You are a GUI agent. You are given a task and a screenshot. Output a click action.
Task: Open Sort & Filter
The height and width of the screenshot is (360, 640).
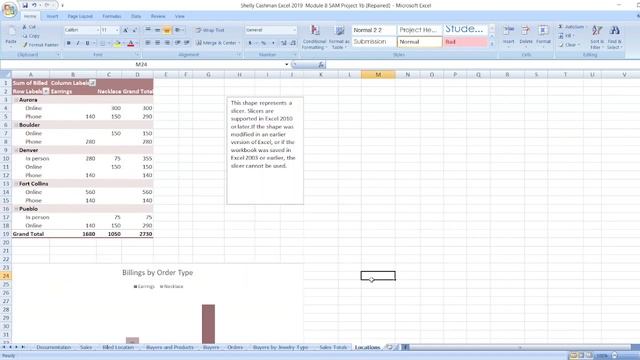[597, 37]
